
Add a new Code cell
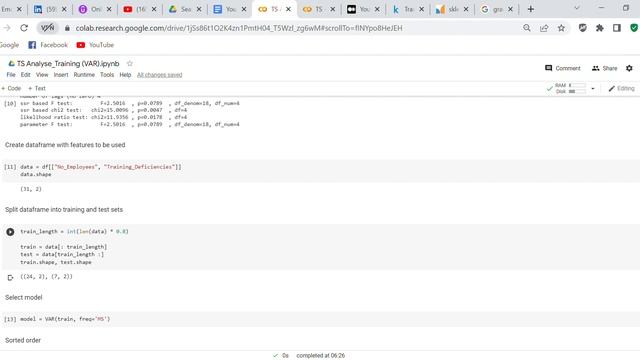point(11,88)
